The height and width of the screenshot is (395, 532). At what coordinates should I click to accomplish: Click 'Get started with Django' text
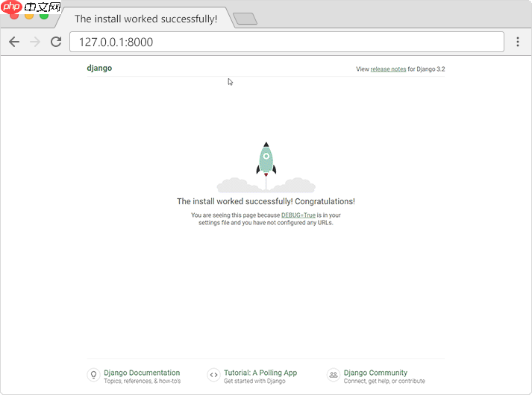point(254,381)
